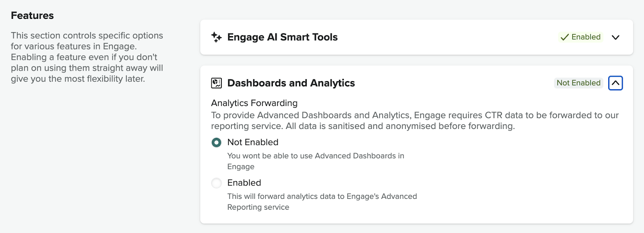644x233 pixels.
Task: Click the Engage AI sparkle icon
Action: point(216,37)
